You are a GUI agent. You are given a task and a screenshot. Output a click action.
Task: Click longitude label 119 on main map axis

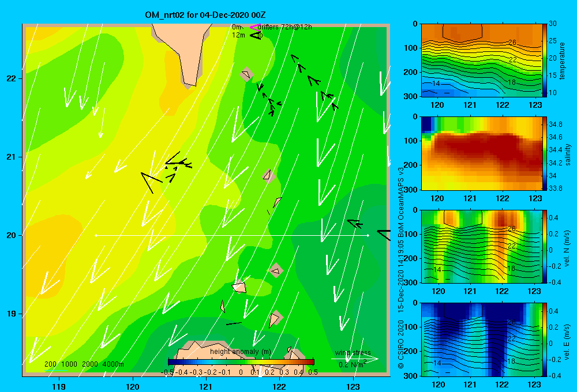click(x=59, y=386)
